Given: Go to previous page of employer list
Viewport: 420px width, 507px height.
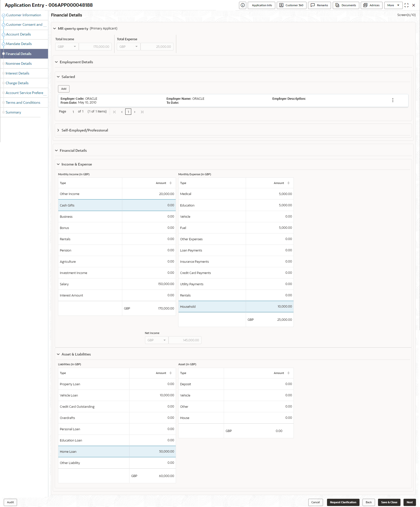Looking at the screenshot, I should click(x=122, y=112).
